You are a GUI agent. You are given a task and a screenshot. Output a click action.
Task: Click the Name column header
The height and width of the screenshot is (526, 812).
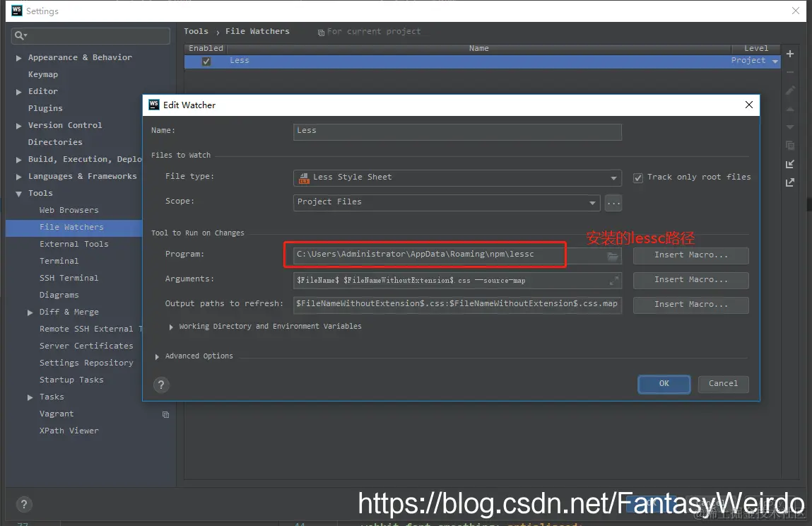click(x=478, y=48)
